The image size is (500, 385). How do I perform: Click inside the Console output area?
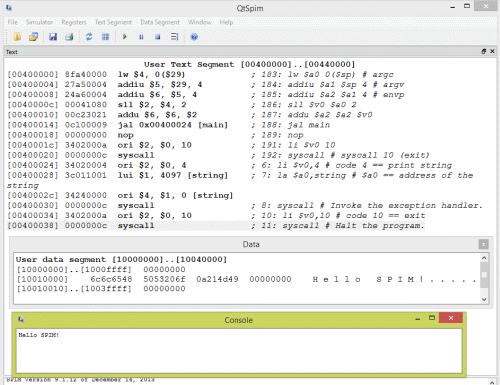click(x=239, y=351)
